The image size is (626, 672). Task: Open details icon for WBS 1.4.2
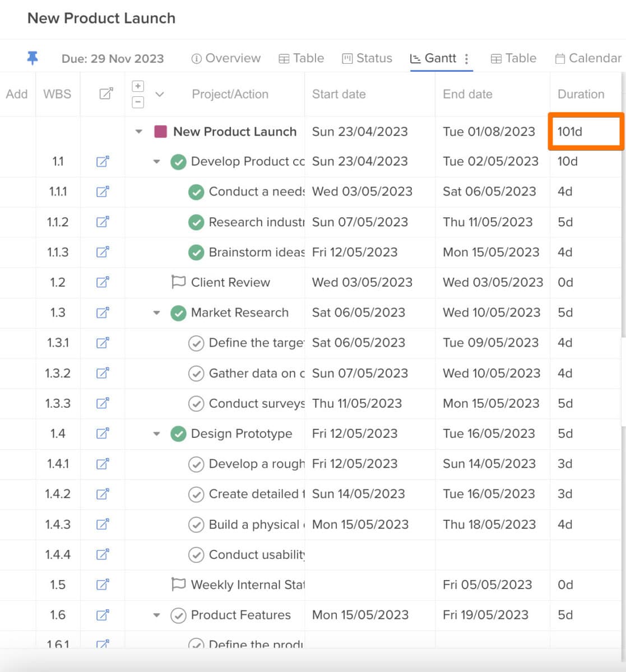[103, 494]
